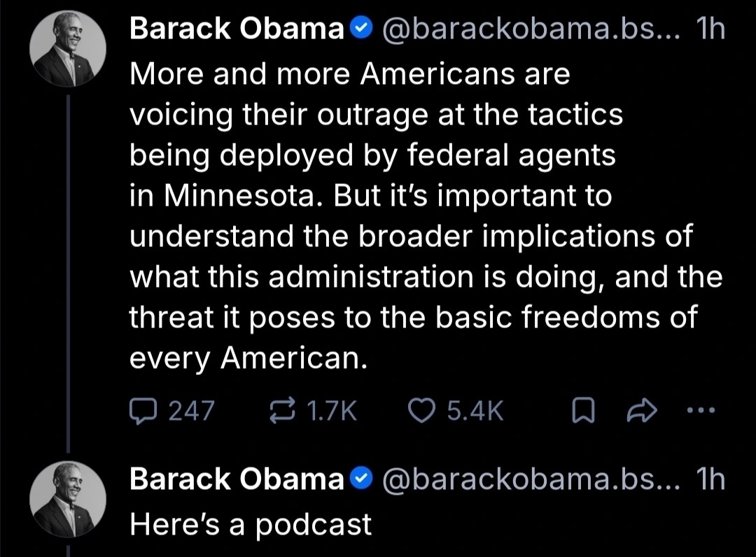The height and width of the screenshot is (557, 756).
Task: Click the 1h timestamp on the podcast post
Action: tap(711, 479)
